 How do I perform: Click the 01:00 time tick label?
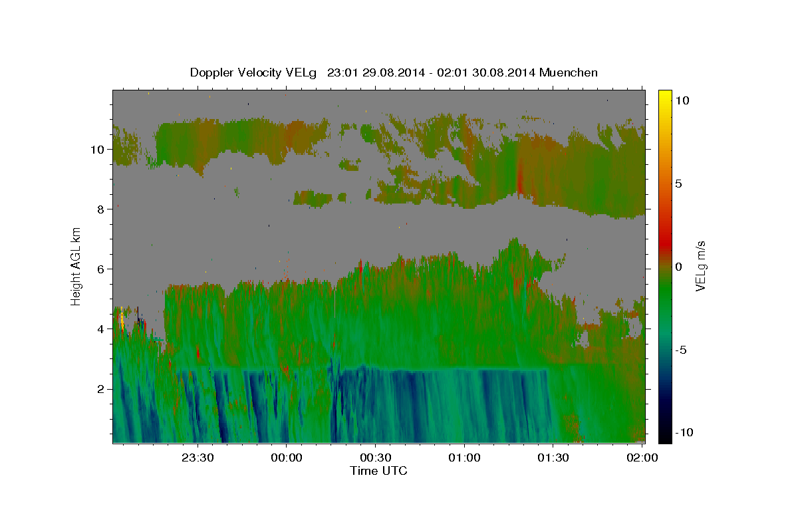tap(464, 458)
